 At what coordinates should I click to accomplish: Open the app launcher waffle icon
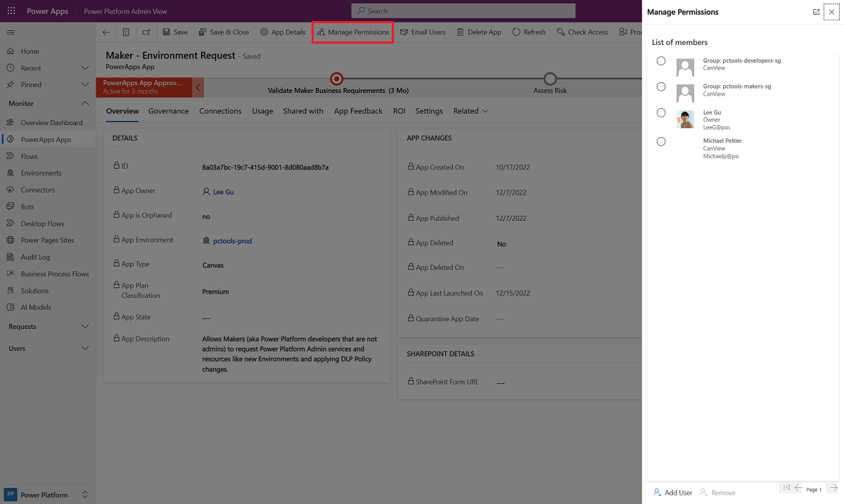(11, 11)
